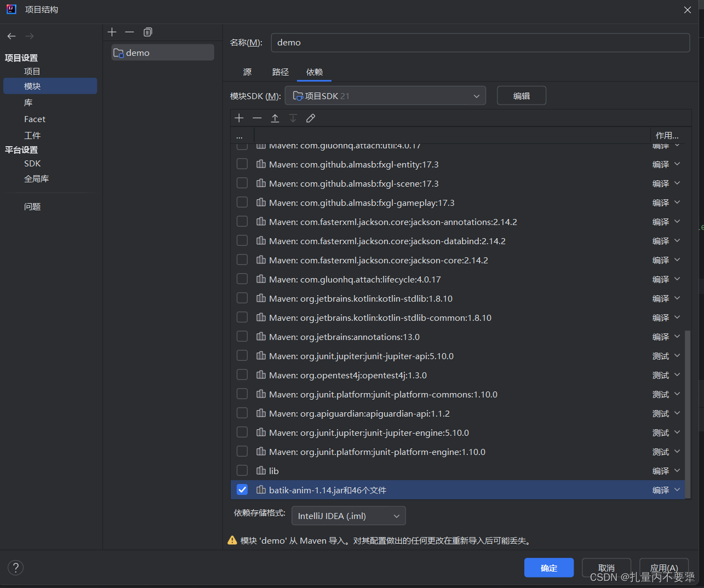Click the remove module minus icon
This screenshot has width=704, height=588.
(x=129, y=32)
